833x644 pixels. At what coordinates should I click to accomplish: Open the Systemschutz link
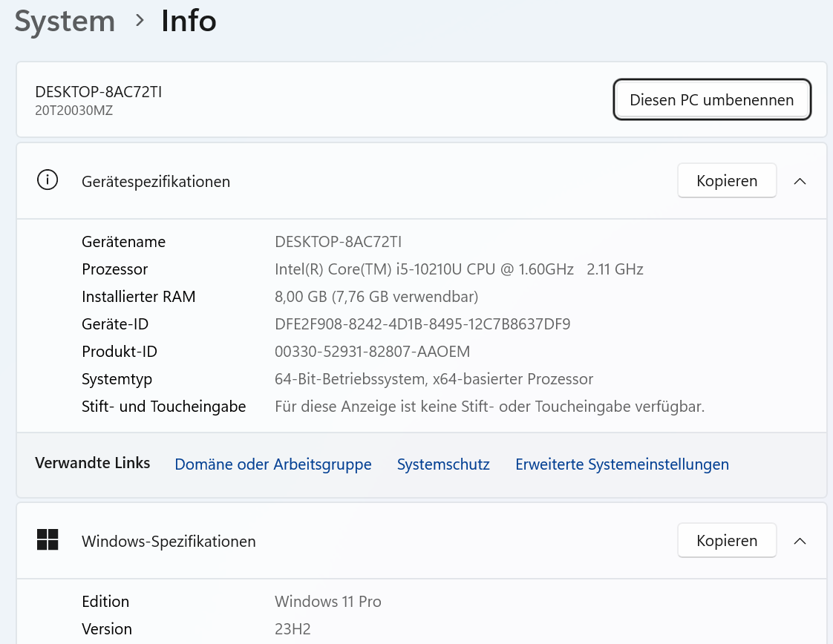point(443,464)
